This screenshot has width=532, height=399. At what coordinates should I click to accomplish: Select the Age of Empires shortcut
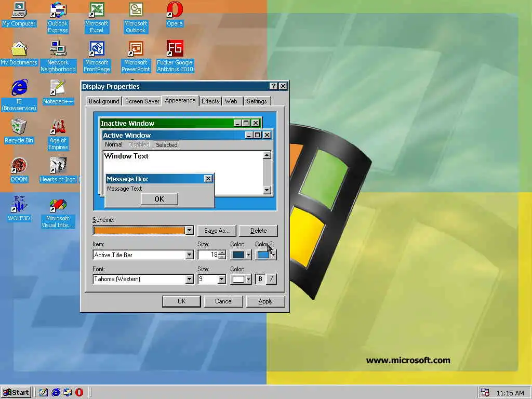pyautogui.click(x=58, y=135)
